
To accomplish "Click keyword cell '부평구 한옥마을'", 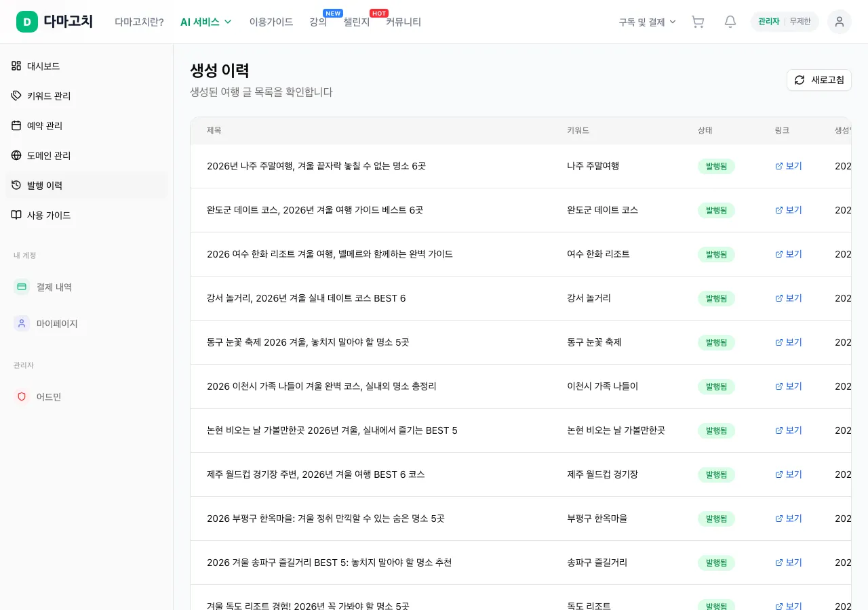I will (597, 518).
